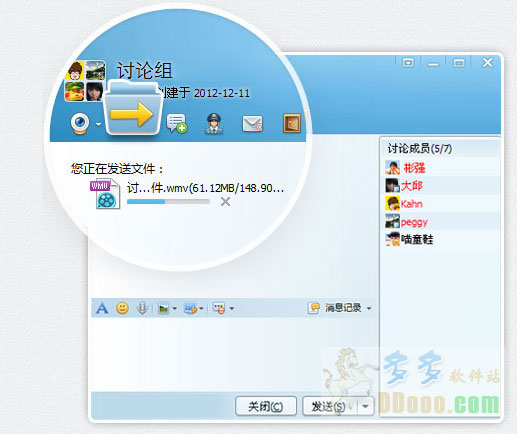Click the send picture icon
Viewport: 517px width, 434px height.
coord(163,308)
